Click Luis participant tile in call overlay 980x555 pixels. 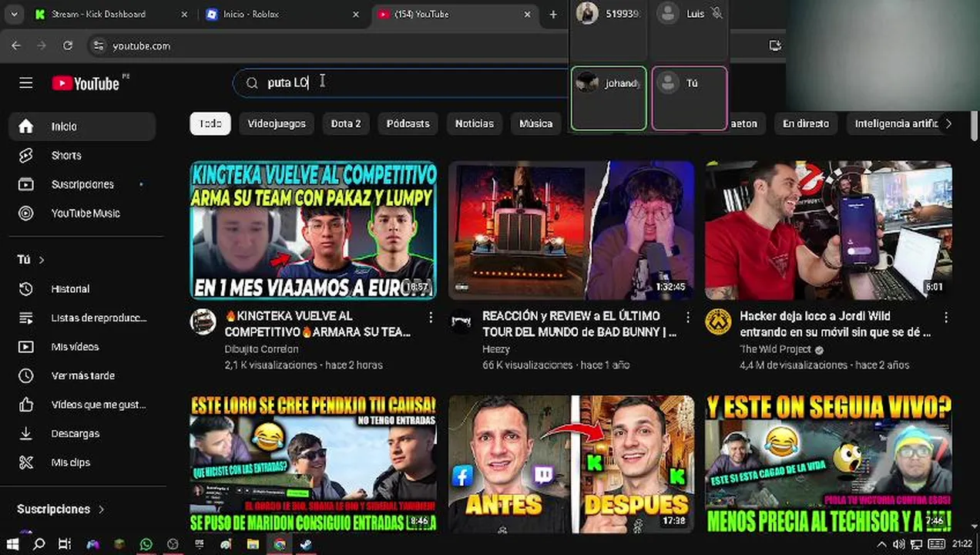point(689,28)
